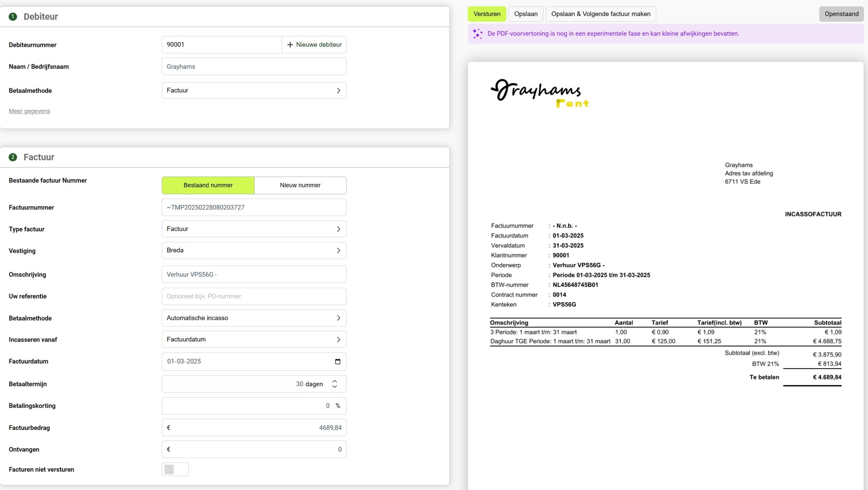Select the Nieuw nummer option

pyautogui.click(x=300, y=185)
